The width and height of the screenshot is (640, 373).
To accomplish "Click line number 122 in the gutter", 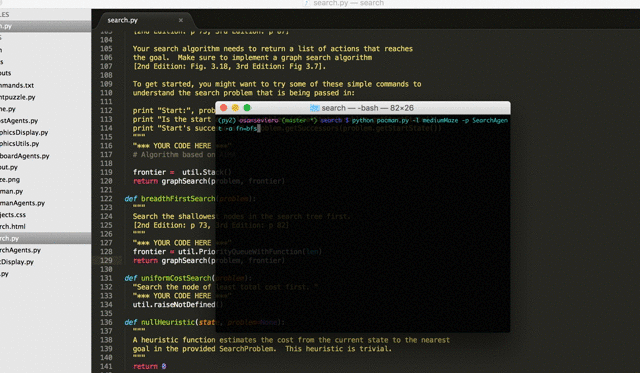I will point(106,199).
